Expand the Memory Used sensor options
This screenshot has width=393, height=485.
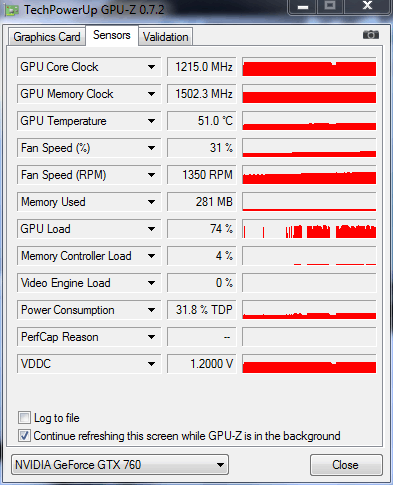(x=151, y=202)
